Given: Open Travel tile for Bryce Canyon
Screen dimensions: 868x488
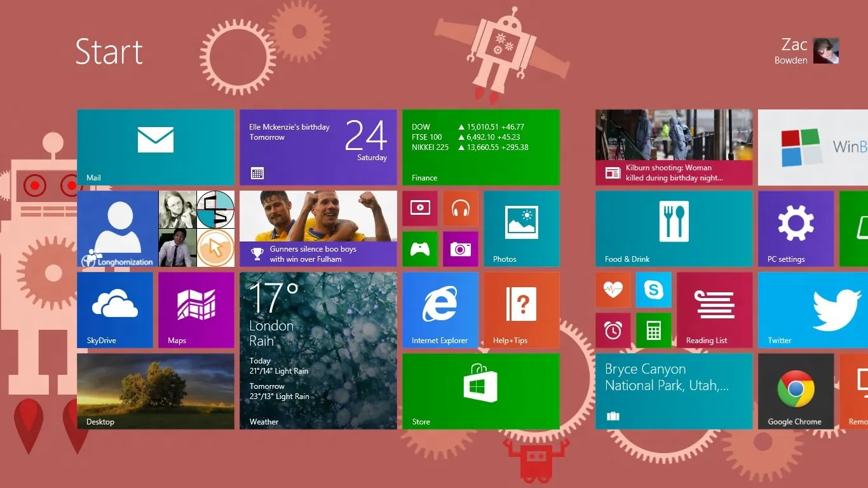Looking at the screenshot, I should (x=674, y=391).
